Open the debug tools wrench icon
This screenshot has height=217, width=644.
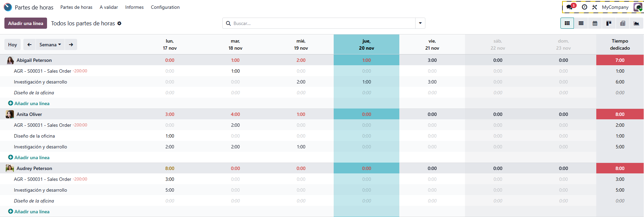pyautogui.click(x=595, y=7)
